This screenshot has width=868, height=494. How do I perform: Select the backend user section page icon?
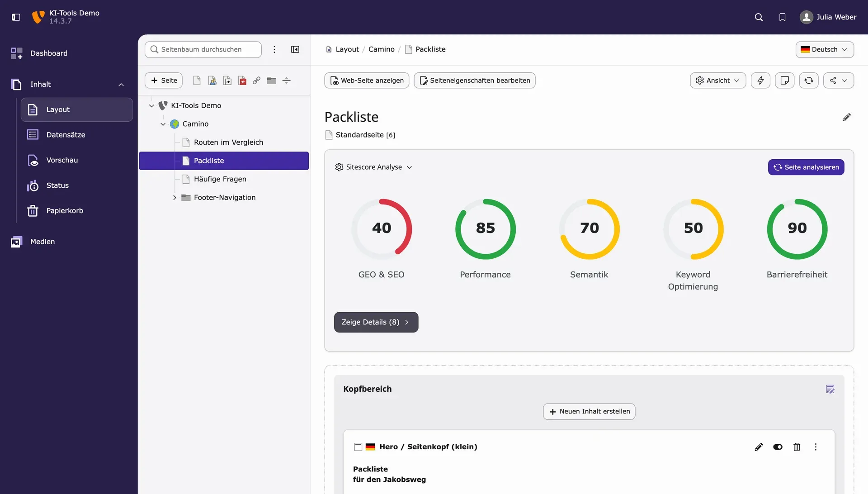(212, 81)
